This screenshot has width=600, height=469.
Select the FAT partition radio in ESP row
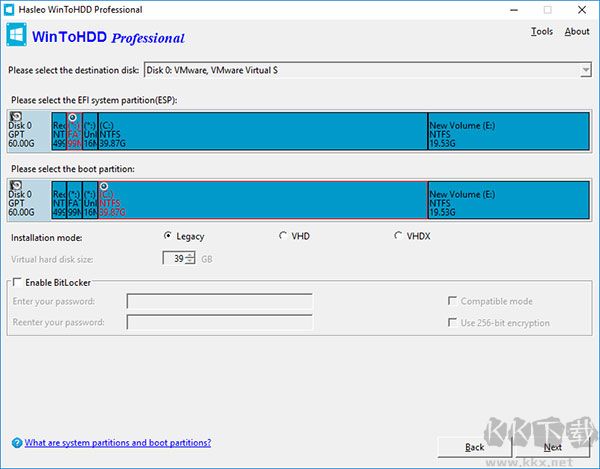click(73, 117)
